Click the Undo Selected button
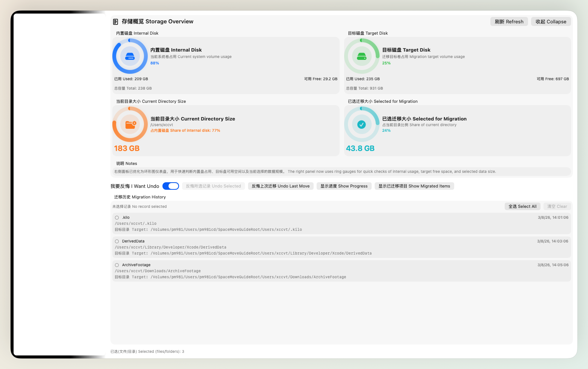Screen dimensions: 588x369 click(213, 186)
